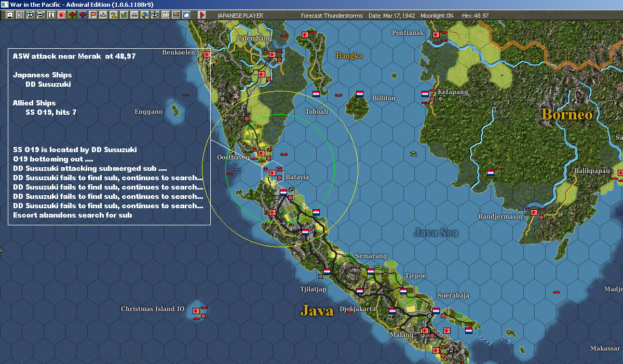Select the Japanese flag at Benkoelen

[207, 54]
